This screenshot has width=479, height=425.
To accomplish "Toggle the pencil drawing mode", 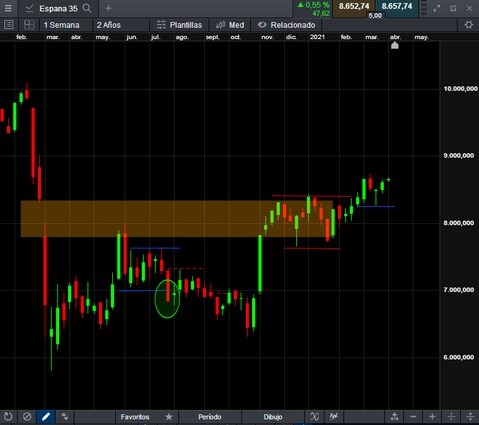I will click(x=46, y=417).
